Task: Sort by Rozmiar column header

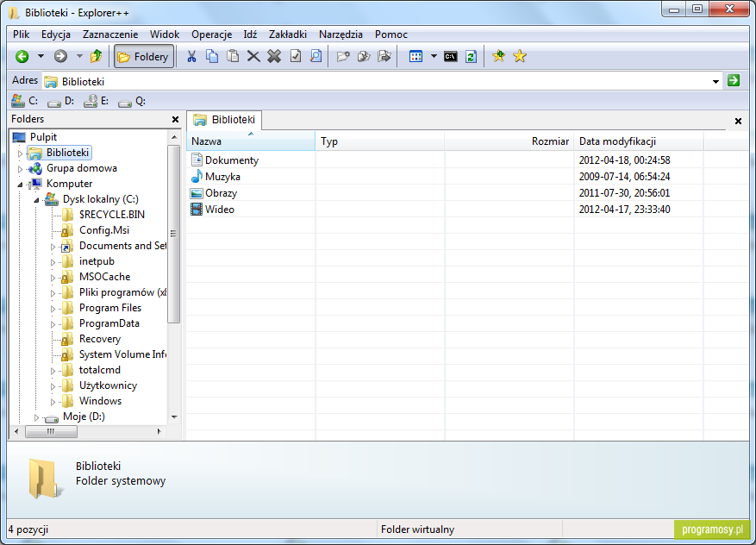Action: (x=509, y=141)
